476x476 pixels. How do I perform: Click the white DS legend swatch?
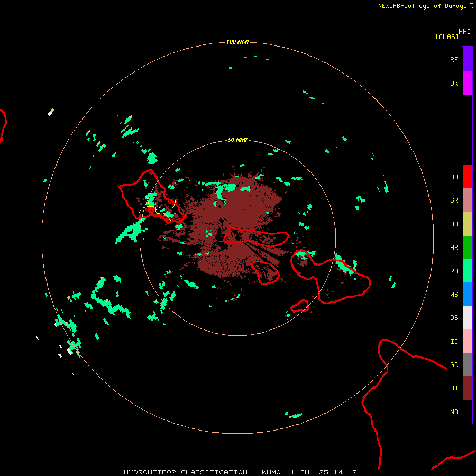[467, 317]
